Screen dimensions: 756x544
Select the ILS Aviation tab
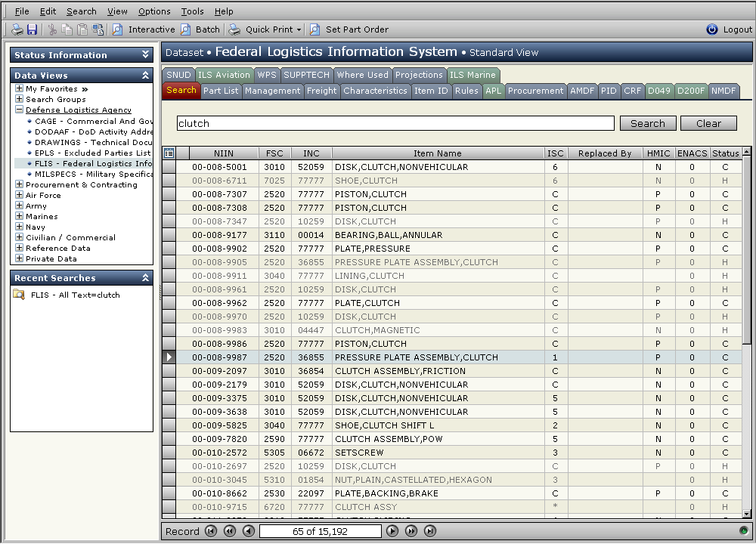click(225, 75)
